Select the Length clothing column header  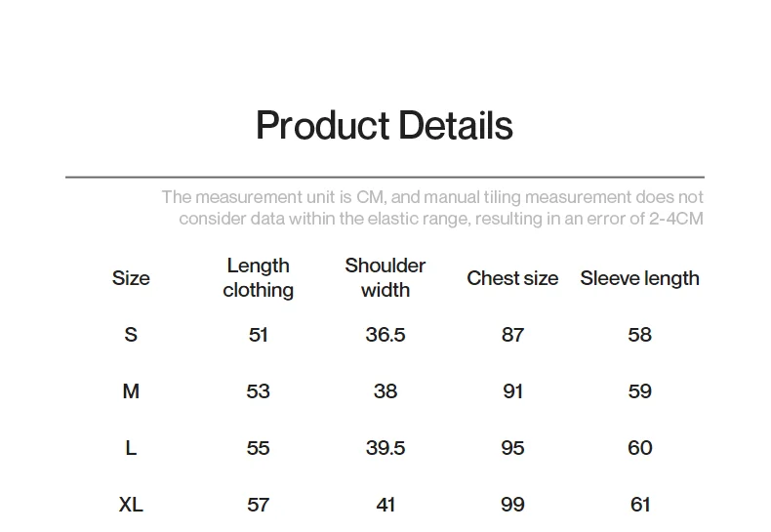tap(258, 278)
